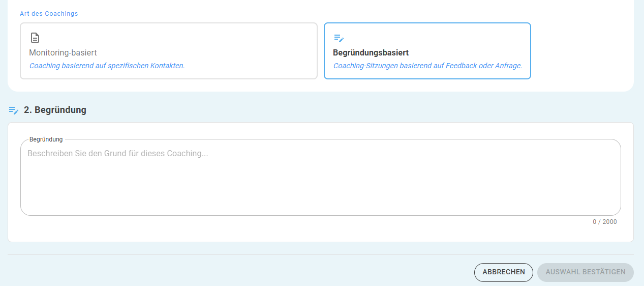Click the AUSWAHL BESTÄTIGEN button
The image size is (644, 286).
(x=586, y=272)
